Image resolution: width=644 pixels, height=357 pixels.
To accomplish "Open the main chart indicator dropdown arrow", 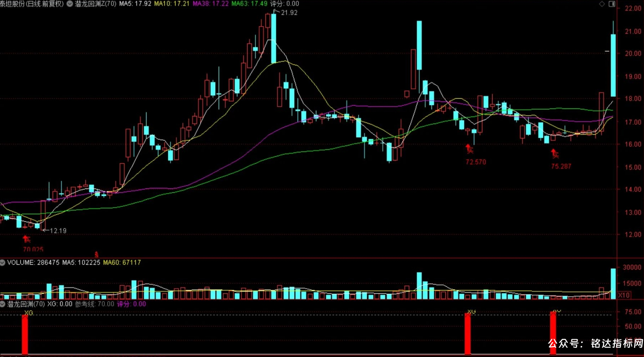I will click(x=70, y=4).
